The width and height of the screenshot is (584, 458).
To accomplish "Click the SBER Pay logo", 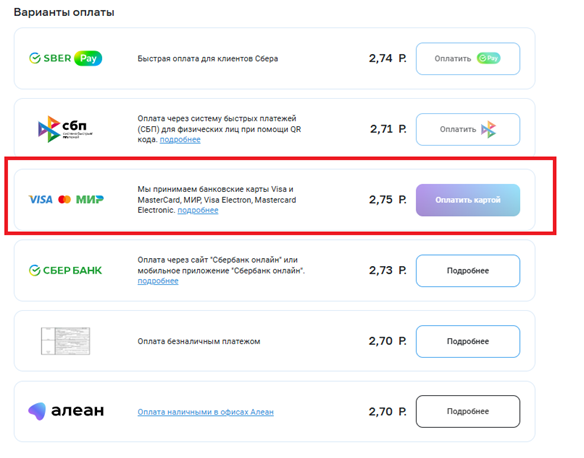I will click(x=65, y=58).
